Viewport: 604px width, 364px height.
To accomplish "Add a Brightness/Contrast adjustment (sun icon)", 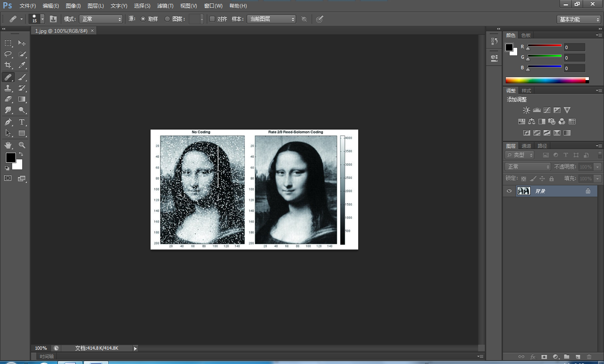I will (x=526, y=110).
